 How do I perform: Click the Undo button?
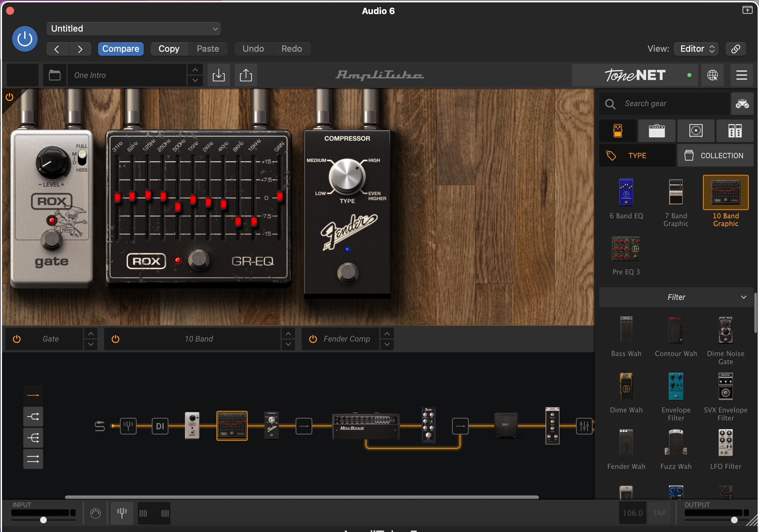(253, 49)
